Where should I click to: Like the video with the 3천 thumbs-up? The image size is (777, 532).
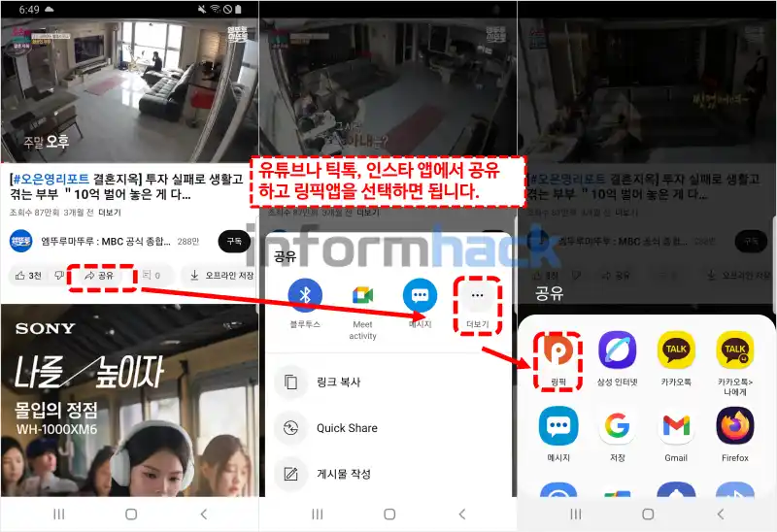point(28,276)
